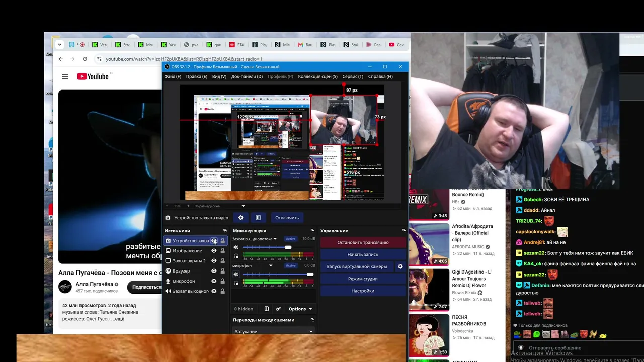
Task: Click Отключить button for capture device
Action: [x=287, y=218]
